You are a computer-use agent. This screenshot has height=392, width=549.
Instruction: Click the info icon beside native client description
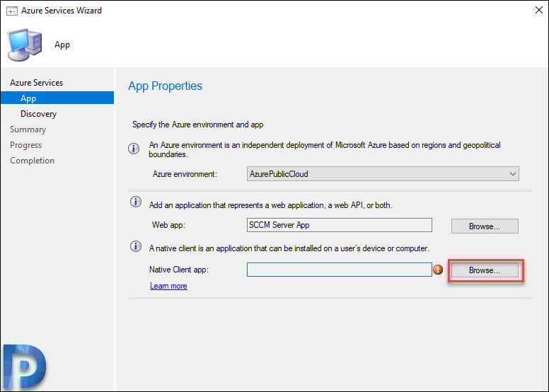pos(136,246)
